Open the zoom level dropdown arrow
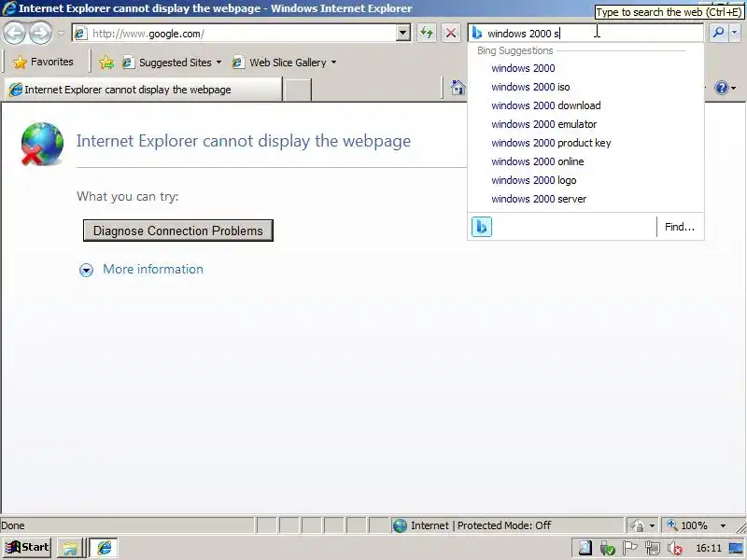 coord(723,525)
